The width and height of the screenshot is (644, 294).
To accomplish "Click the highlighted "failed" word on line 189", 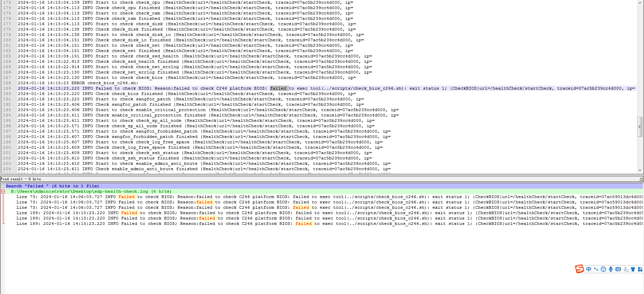I will pyautogui.click(x=278, y=88).
